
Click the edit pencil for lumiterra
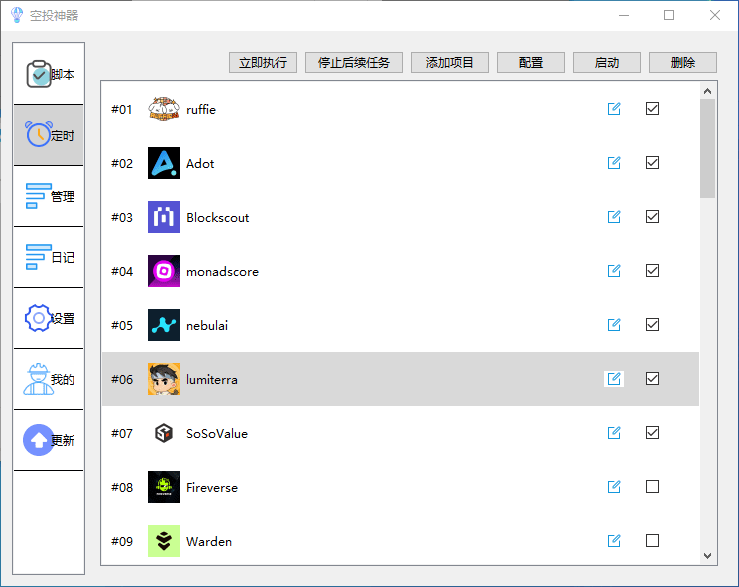pos(614,379)
